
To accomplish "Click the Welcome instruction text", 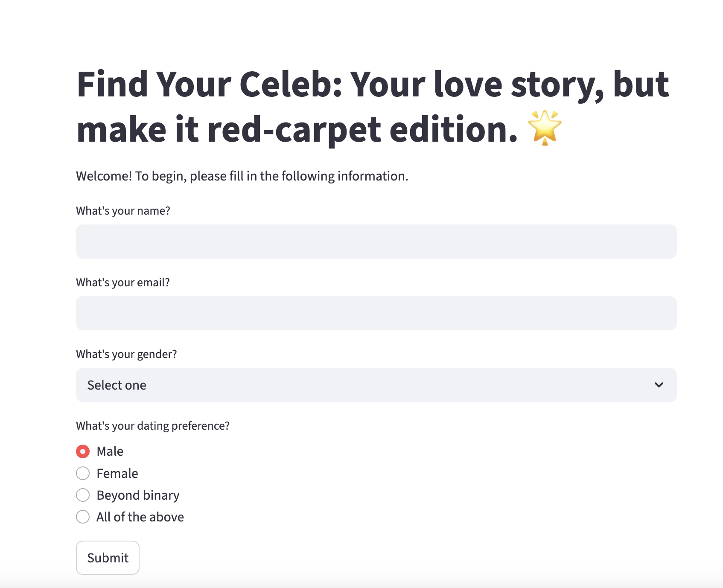I will click(242, 176).
